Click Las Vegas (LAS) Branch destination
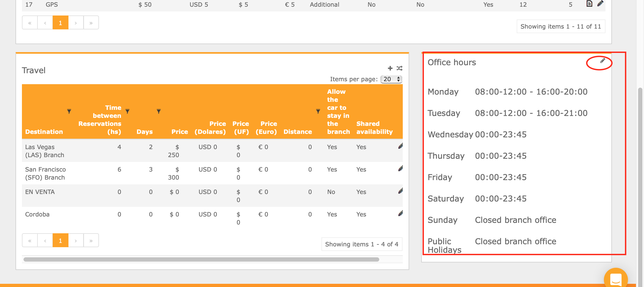644x287 pixels. coord(45,151)
